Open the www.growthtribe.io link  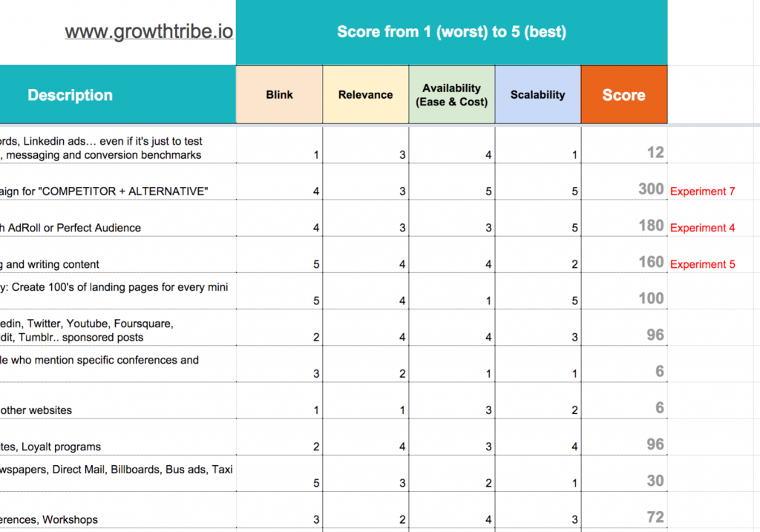click(148, 31)
